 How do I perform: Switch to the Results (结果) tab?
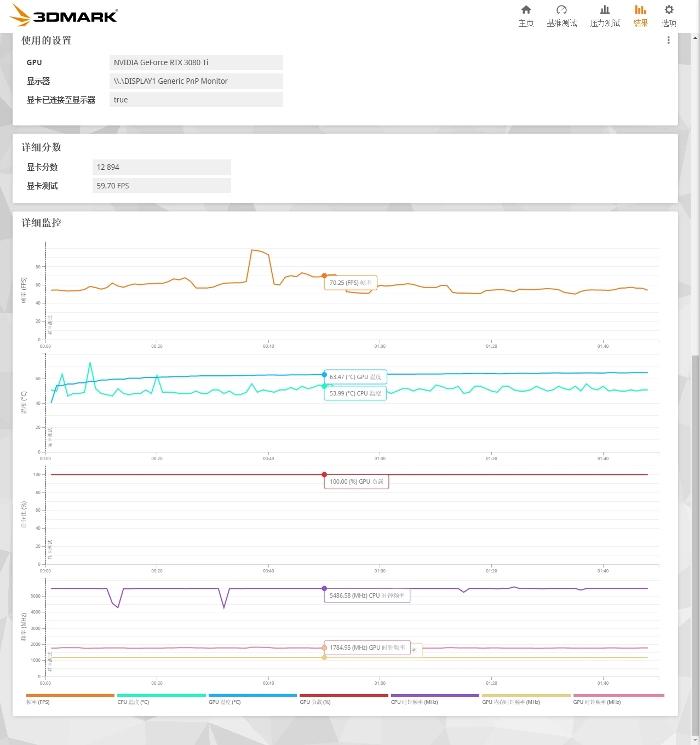click(640, 15)
